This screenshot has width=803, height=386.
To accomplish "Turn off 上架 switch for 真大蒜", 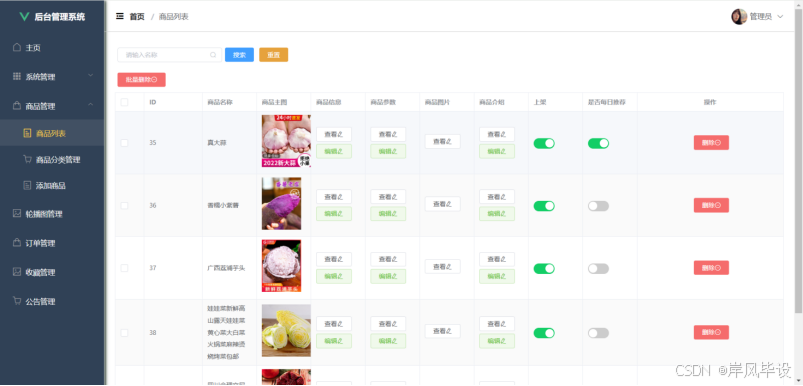I will (x=544, y=143).
